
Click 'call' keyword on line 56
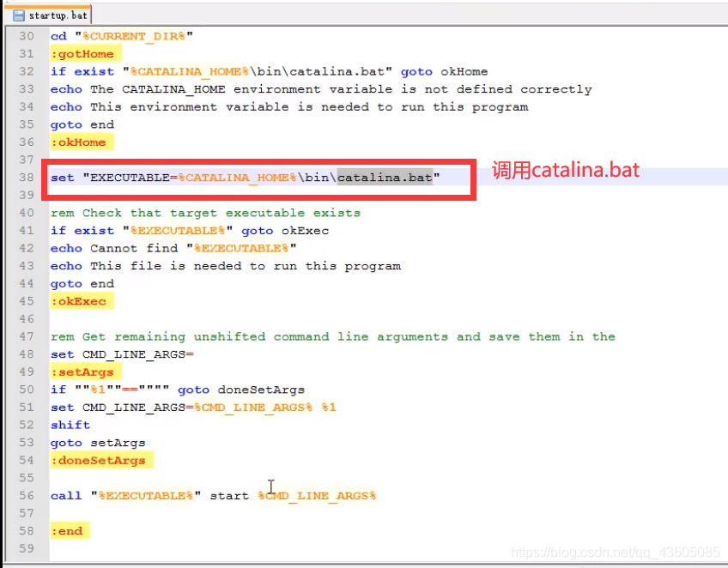coord(66,496)
